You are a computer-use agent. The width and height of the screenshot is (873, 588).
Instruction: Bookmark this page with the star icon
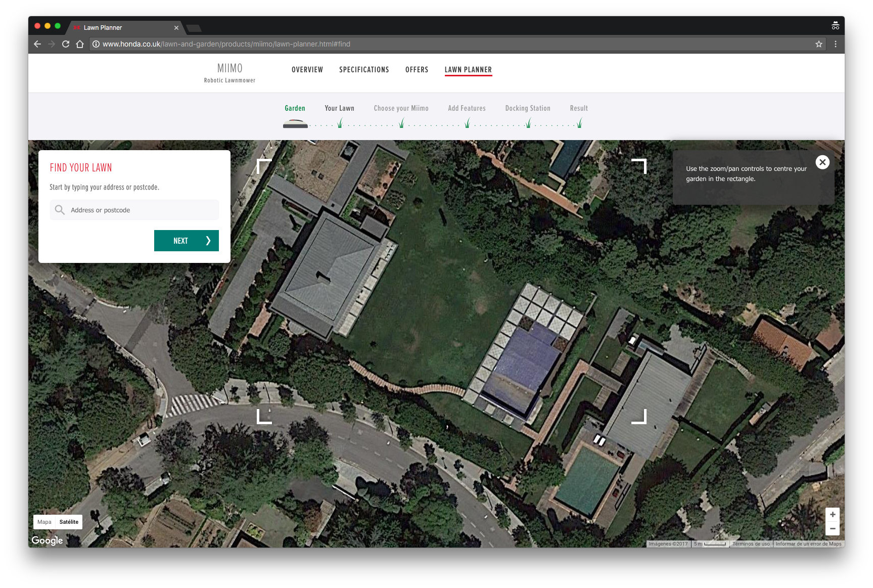point(819,44)
